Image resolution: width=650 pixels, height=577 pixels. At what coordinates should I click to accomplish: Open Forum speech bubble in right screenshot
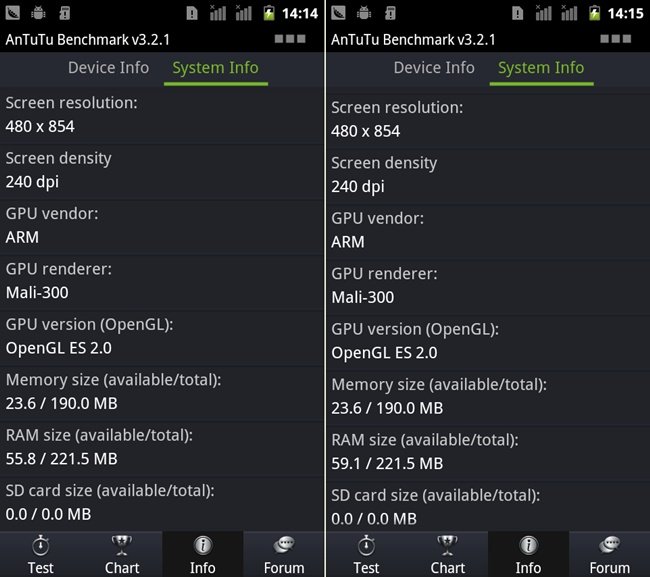609,546
